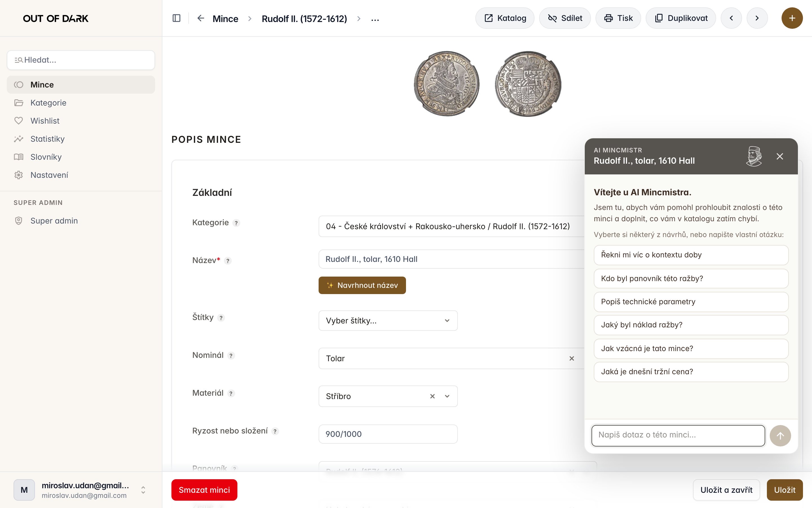Focus the Hledat search field
This screenshot has width=812, height=508.
coord(81,60)
